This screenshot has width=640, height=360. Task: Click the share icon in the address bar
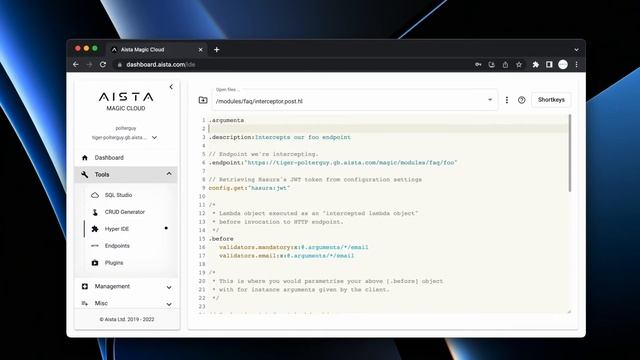[505, 64]
